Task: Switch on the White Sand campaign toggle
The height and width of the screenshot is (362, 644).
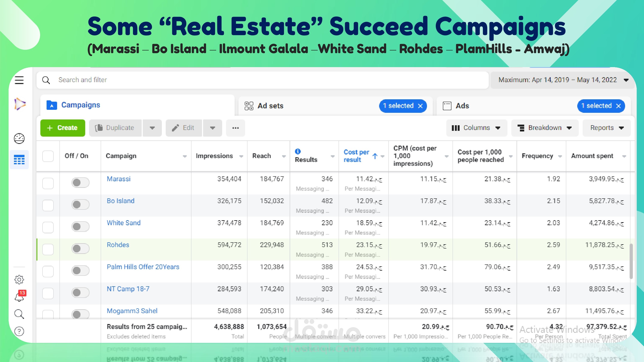Action: [80, 227]
